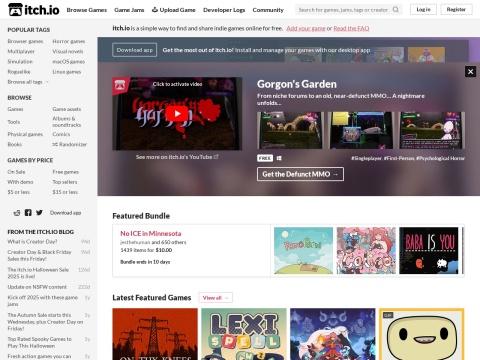This screenshot has height=360, width=480.
Task: Open $5 or less filter
Action: [x=19, y=192]
